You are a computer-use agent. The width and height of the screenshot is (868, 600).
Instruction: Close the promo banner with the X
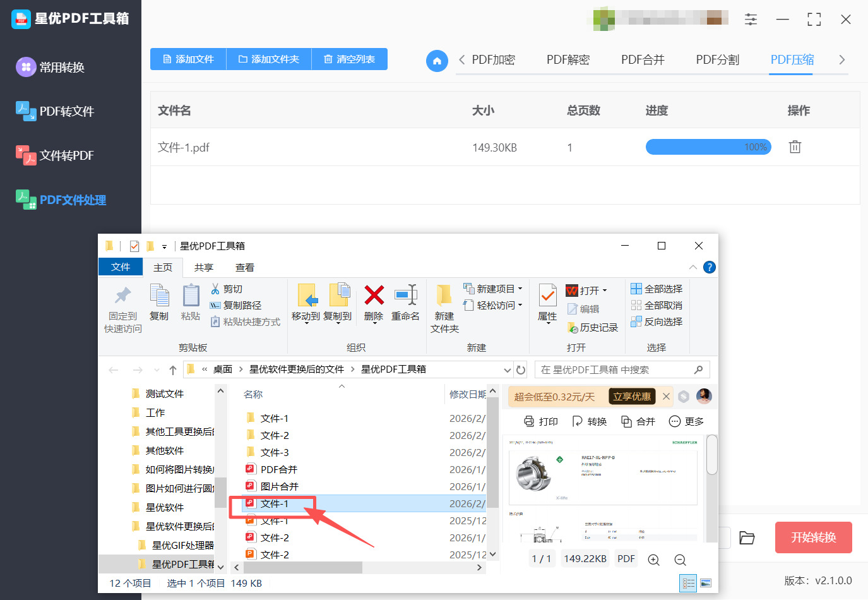point(666,397)
